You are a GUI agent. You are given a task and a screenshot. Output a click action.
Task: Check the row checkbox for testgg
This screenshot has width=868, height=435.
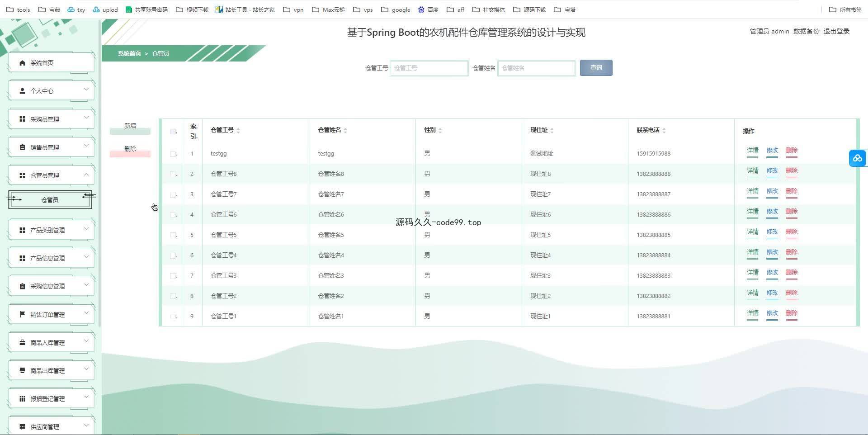click(173, 154)
